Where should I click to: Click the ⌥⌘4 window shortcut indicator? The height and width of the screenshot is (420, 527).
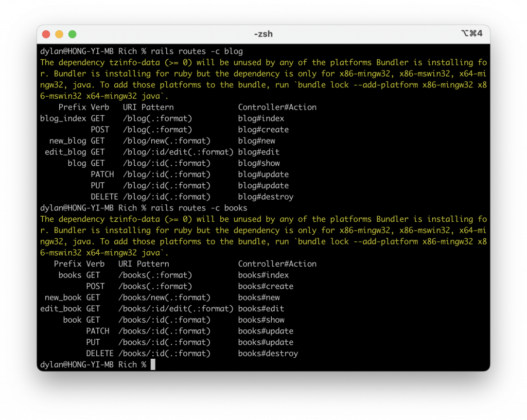tap(471, 33)
